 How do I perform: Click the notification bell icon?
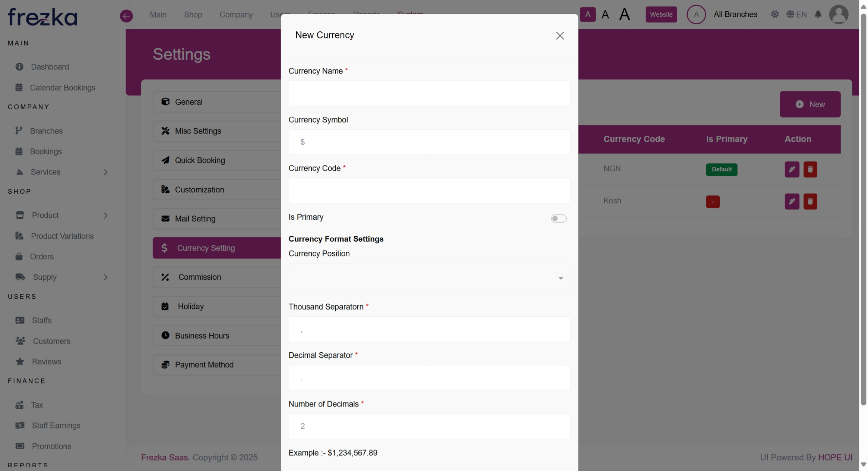click(818, 15)
